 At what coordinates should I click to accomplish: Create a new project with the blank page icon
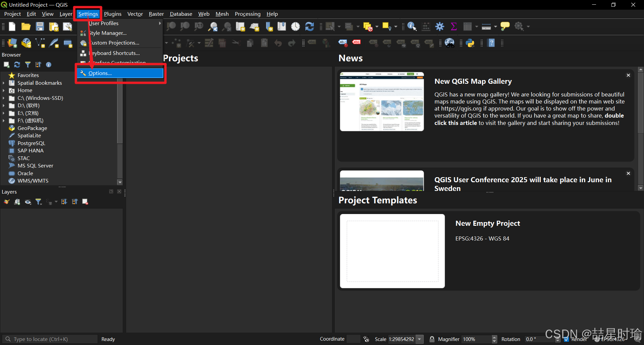click(x=12, y=26)
